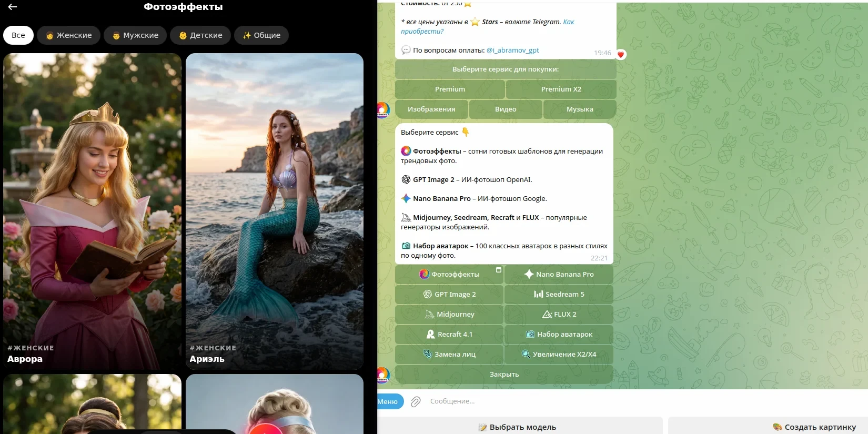
Task: Filter photo effects by Мужские
Action: point(135,35)
